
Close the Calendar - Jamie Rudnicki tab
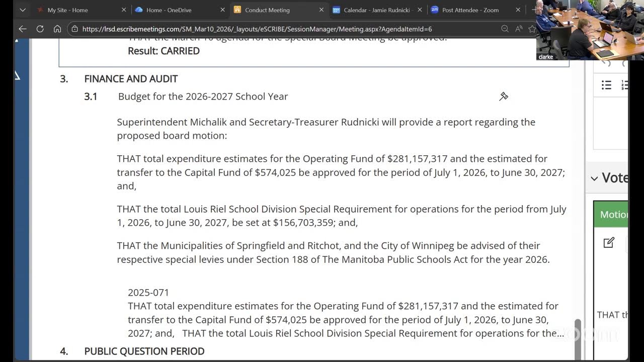[x=420, y=10]
